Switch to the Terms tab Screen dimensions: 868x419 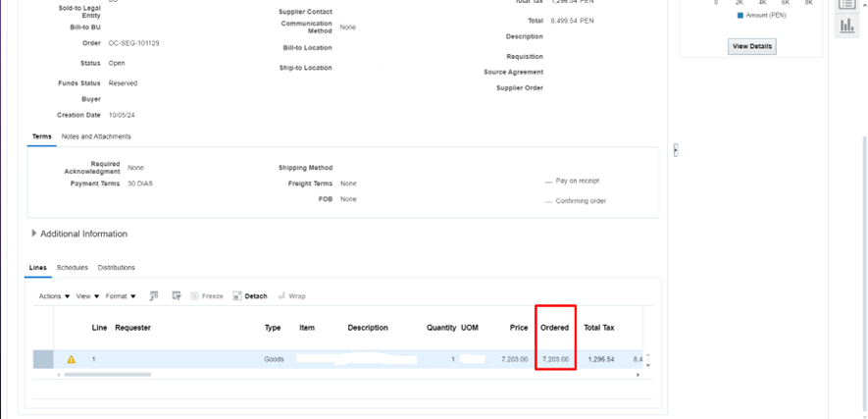point(41,136)
